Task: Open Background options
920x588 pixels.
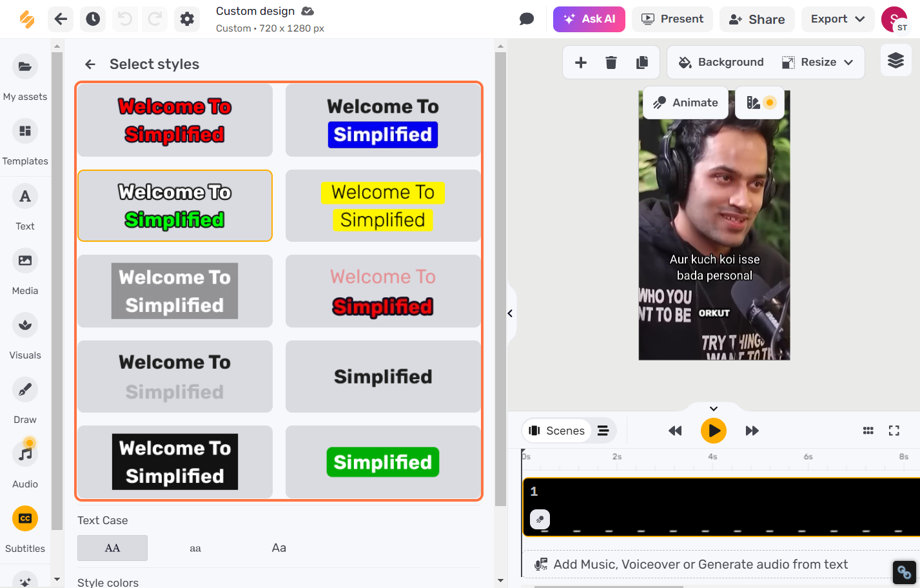Action: point(721,63)
